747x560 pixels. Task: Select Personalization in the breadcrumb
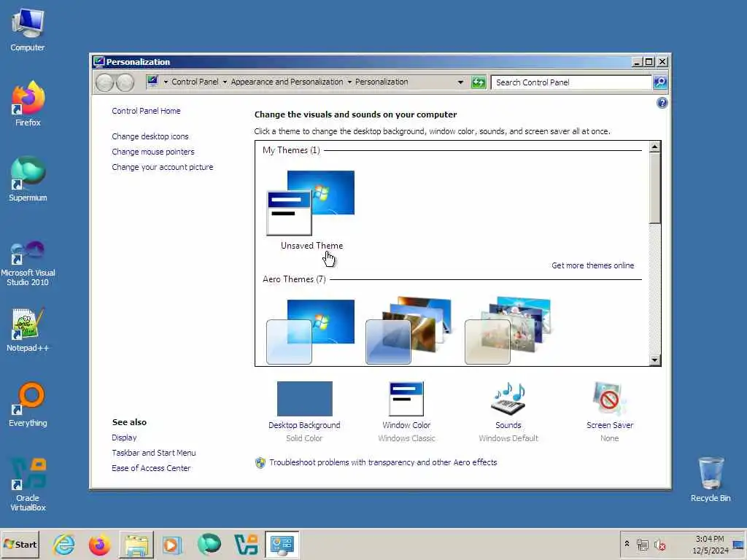pos(382,82)
